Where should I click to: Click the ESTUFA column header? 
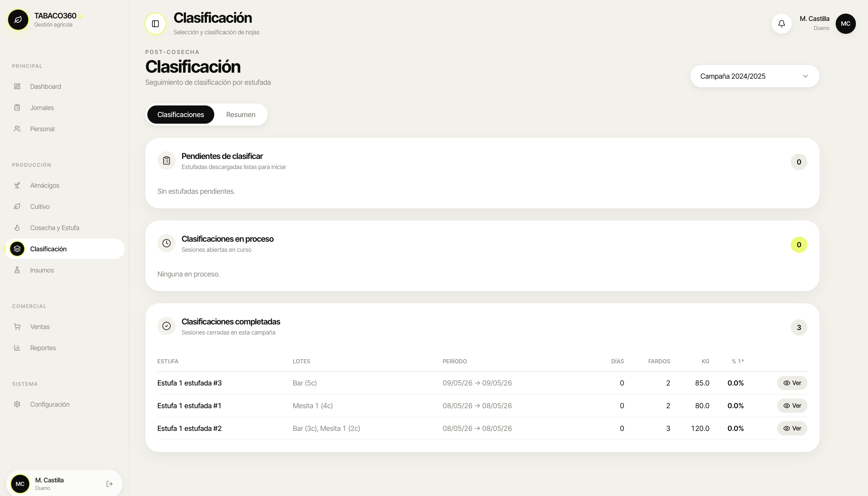click(168, 362)
